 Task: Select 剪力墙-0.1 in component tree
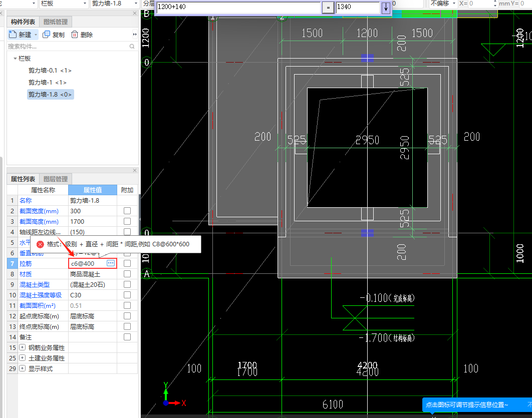point(50,71)
